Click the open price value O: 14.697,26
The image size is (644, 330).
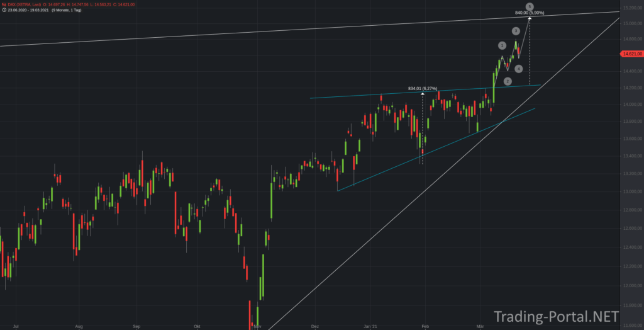pyautogui.click(x=54, y=4)
